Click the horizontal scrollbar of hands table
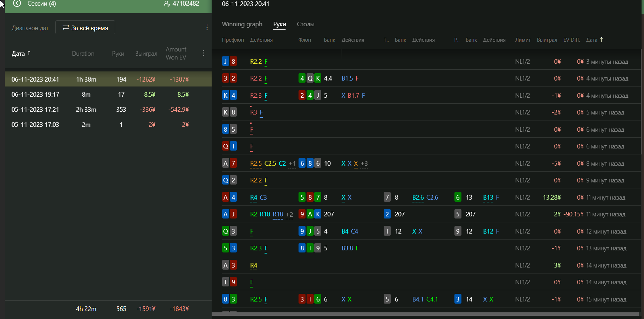The height and width of the screenshot is (319, 644). coord(425,314)
